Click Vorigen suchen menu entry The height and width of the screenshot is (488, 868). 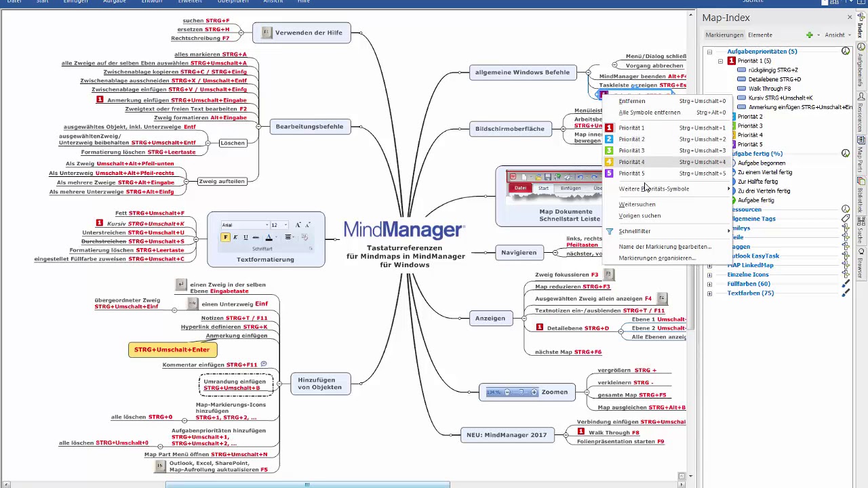tap(667, 216)
